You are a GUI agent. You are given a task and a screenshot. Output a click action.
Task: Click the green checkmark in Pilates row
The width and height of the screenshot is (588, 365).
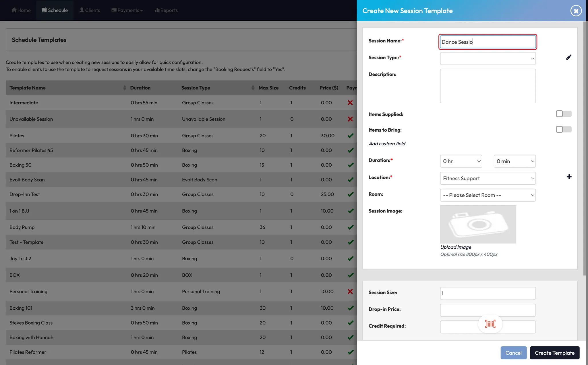(350, 136)
